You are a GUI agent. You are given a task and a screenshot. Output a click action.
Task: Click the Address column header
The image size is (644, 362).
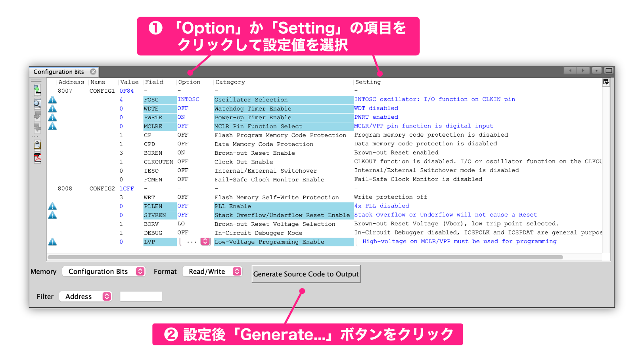coord(71,82)
